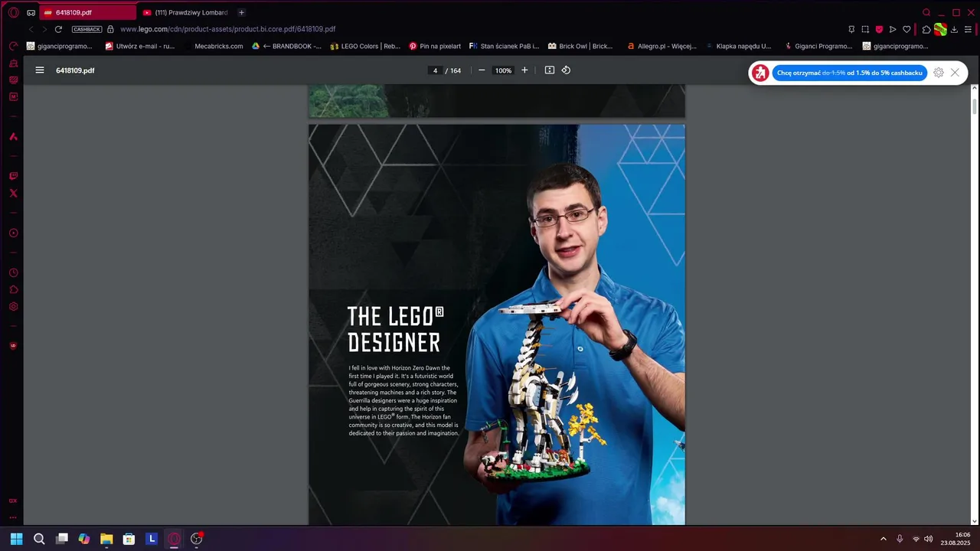
Task: Open the Utwórz e-mail bookmark
Action: coord(140,46)
